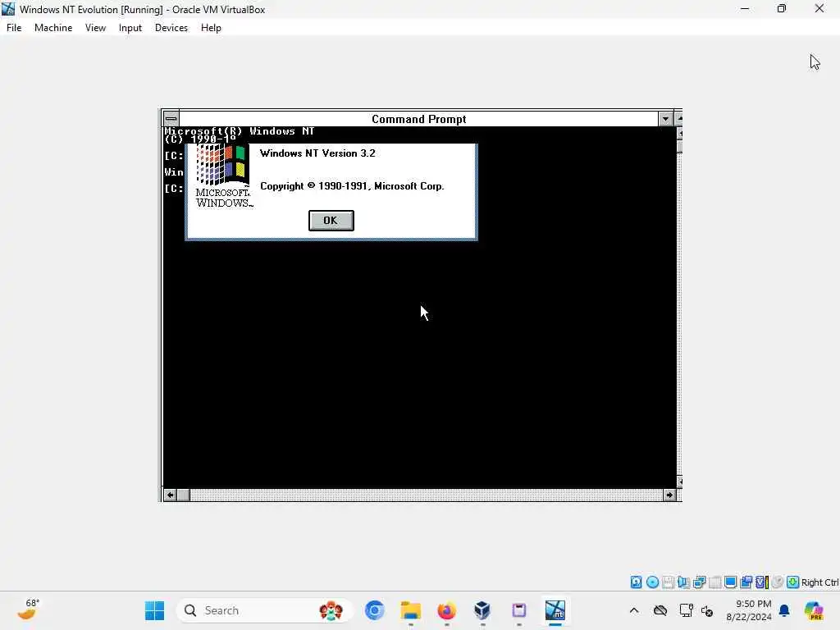Screen dimensions: 840x630
Task: Click the shared folders indicator
Action: point(746,582)
